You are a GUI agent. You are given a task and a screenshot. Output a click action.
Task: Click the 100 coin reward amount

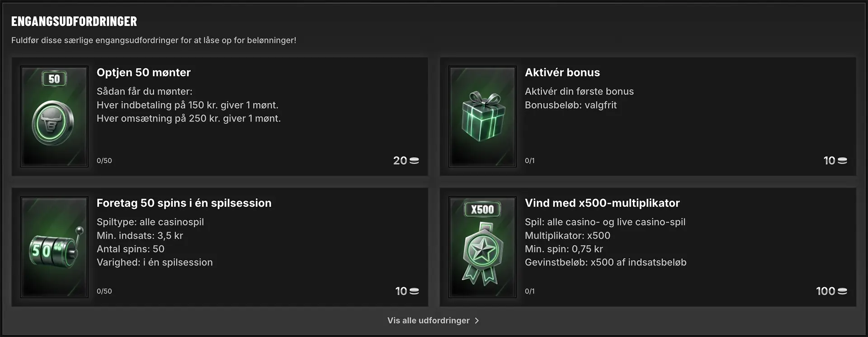click(825, 291)
